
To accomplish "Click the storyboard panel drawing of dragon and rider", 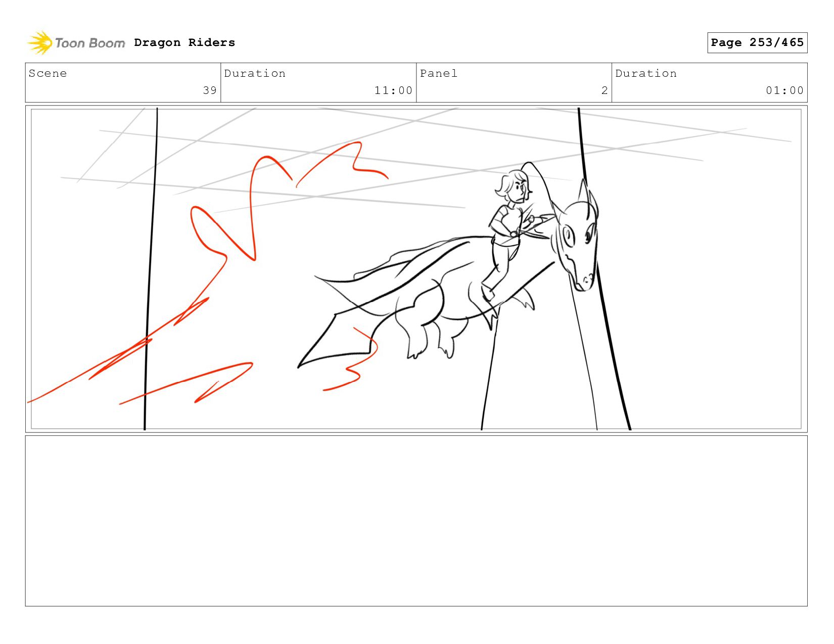I will coord(416,269).
